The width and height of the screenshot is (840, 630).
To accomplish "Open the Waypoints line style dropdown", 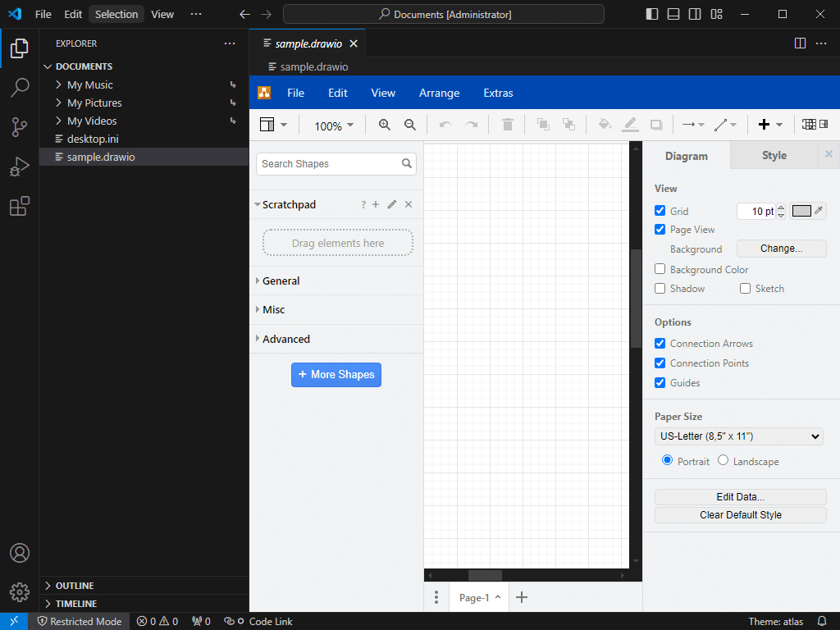I will (x=725, y=125).
